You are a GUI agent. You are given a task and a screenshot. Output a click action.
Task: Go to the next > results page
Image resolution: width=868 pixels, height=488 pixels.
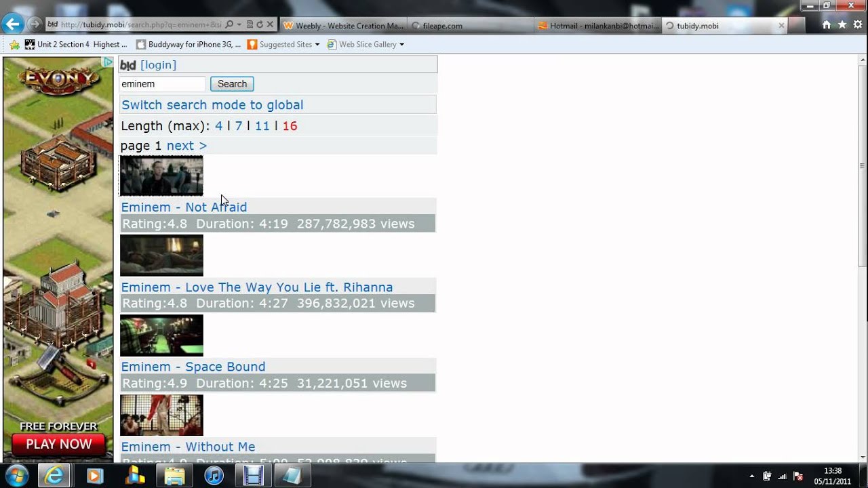pyautogui.click(x=186, y=146)
